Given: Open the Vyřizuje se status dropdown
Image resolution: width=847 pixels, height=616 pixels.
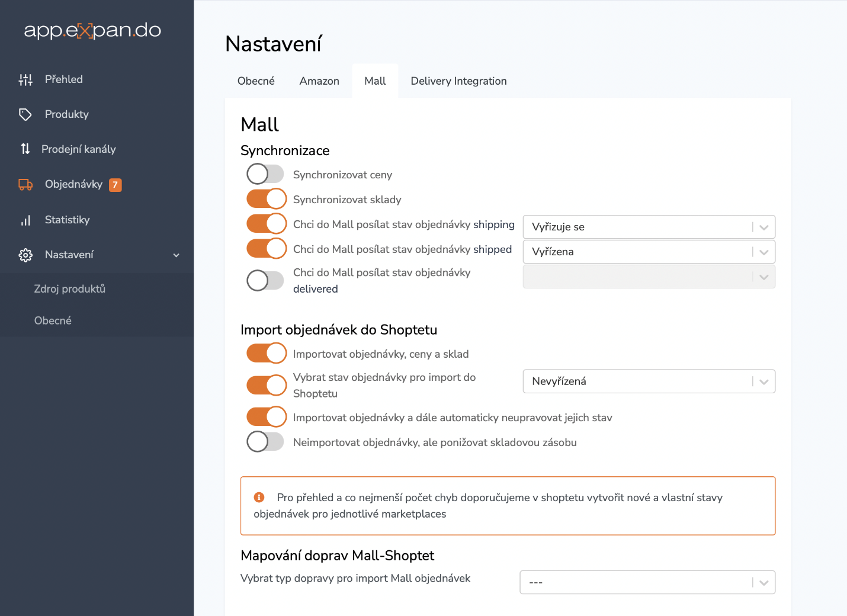Looking at the screenshot, I should click(649, 227).
